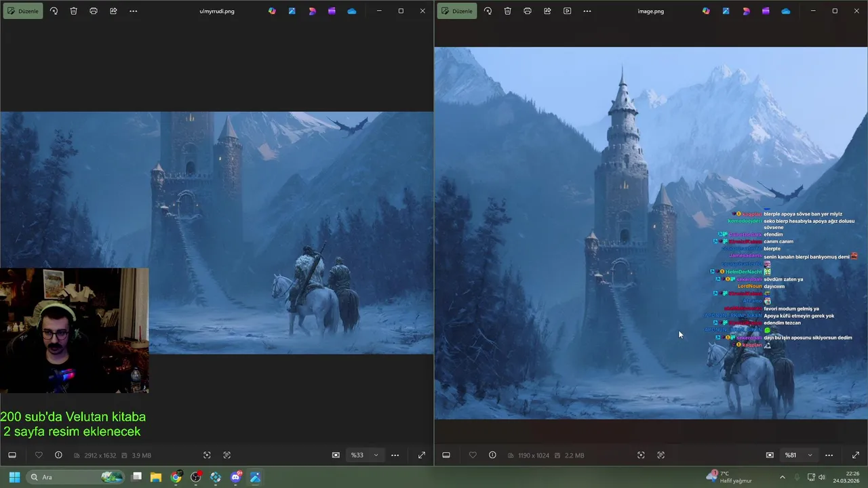
Task: Click the 1190 x 1024 dimensions text
Action: (x=534, y=455)
